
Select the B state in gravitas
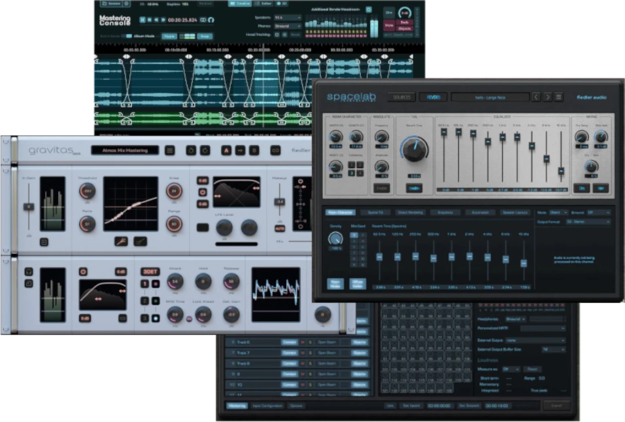pos(254,150)
